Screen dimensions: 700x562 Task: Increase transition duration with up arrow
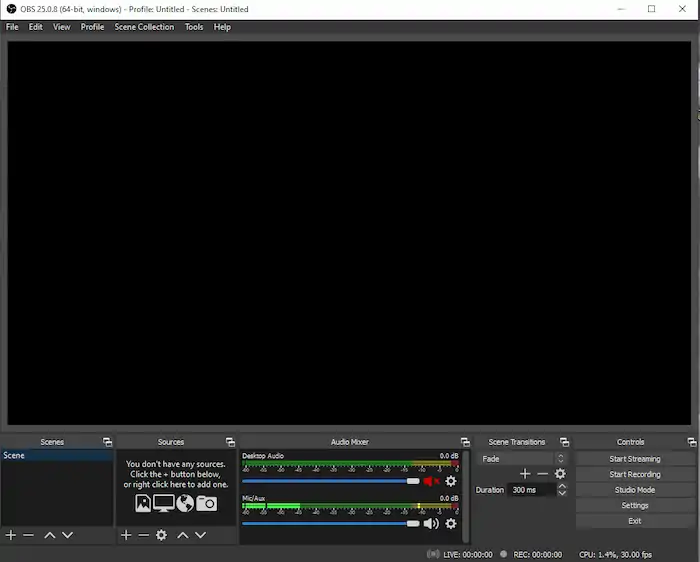562,486
